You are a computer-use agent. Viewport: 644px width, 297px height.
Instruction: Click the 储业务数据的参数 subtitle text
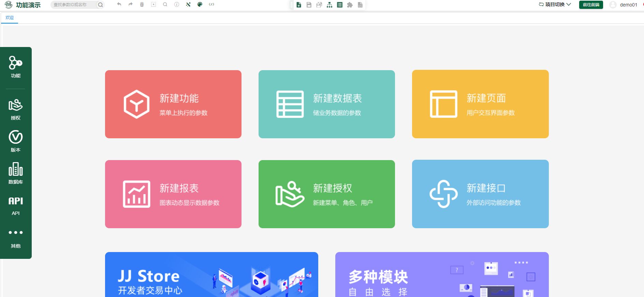point(337,113)
